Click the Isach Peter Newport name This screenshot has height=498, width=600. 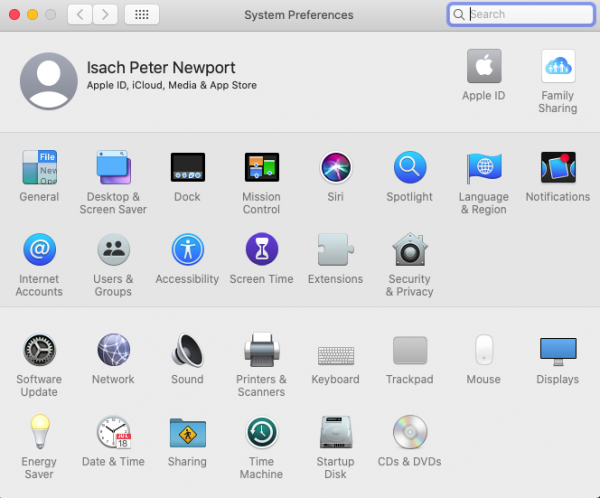[161, 68]
